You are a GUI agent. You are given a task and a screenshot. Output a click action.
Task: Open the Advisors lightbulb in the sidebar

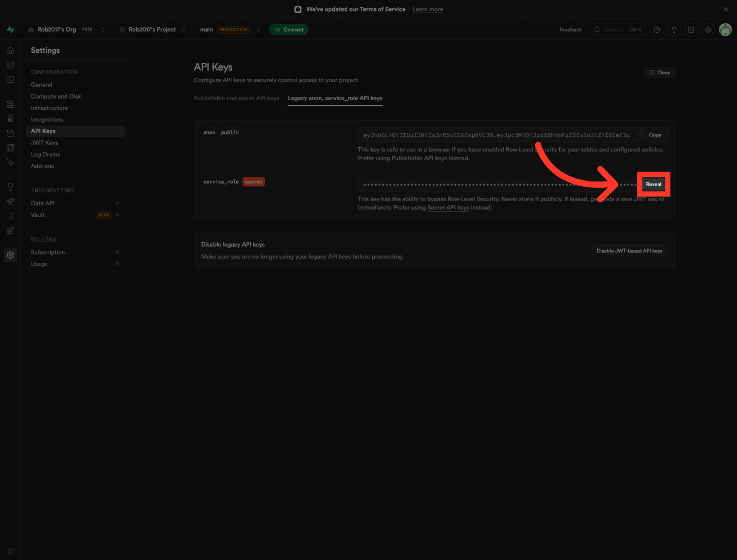(x=10, y=187)
